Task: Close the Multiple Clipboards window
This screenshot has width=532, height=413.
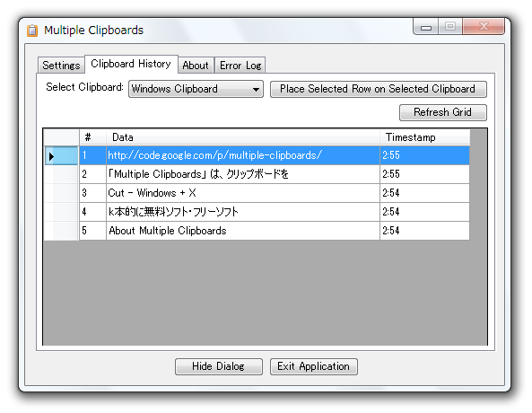Action: pyautogui.click(x=484, y=27)
